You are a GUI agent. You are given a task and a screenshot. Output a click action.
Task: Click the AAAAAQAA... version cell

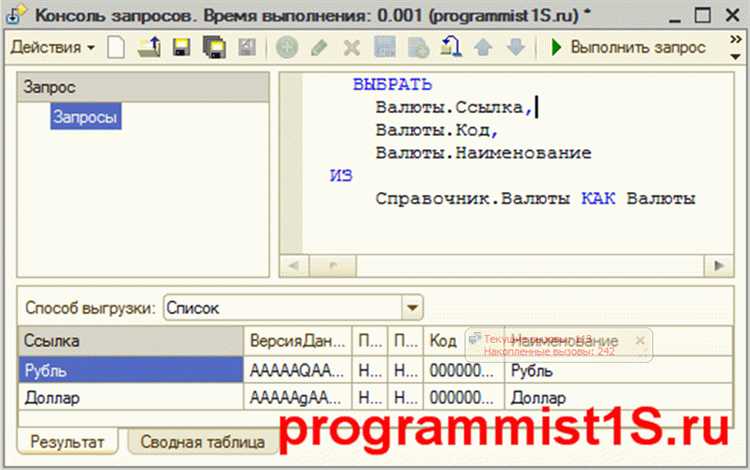point(298,370)
